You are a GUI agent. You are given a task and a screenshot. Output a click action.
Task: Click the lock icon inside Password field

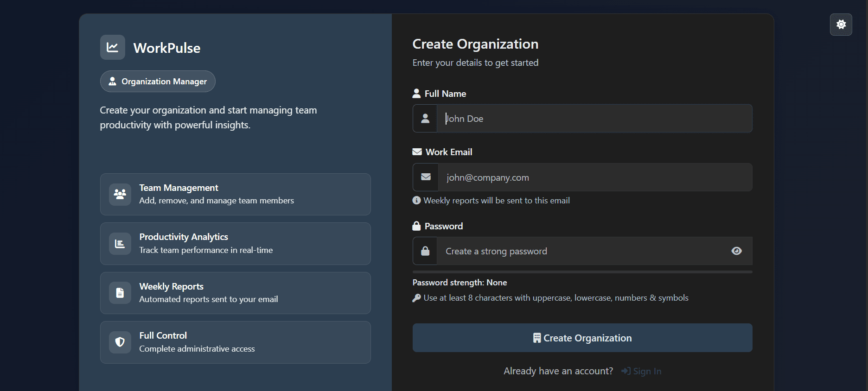(x=425, y=251)
